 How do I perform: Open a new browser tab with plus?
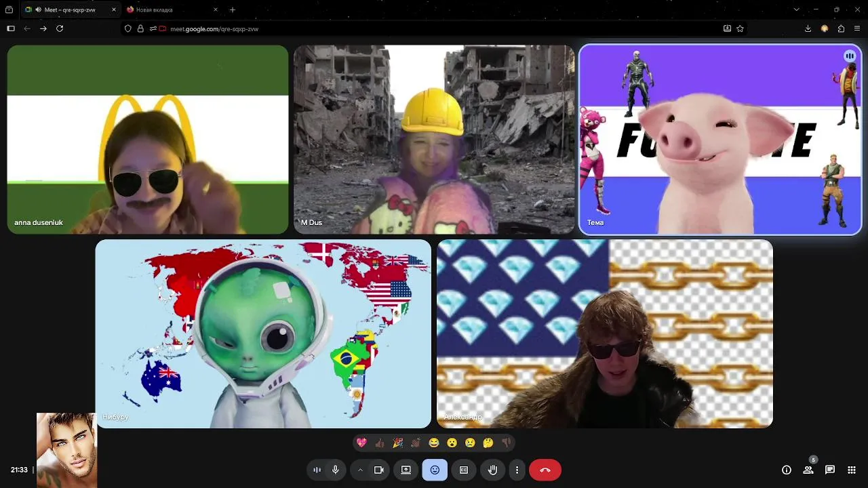[x=233, y=9]
